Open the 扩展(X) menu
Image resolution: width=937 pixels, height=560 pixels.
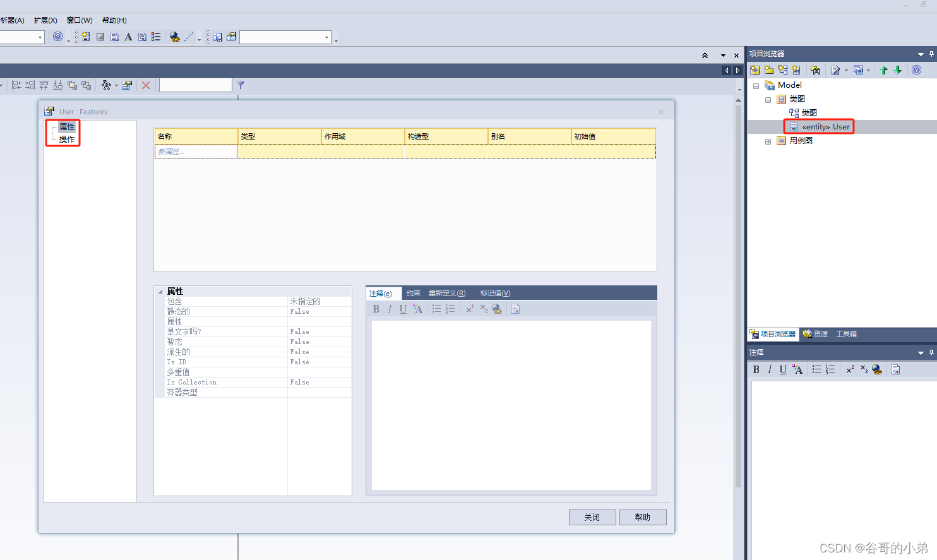tap(45, 20)
